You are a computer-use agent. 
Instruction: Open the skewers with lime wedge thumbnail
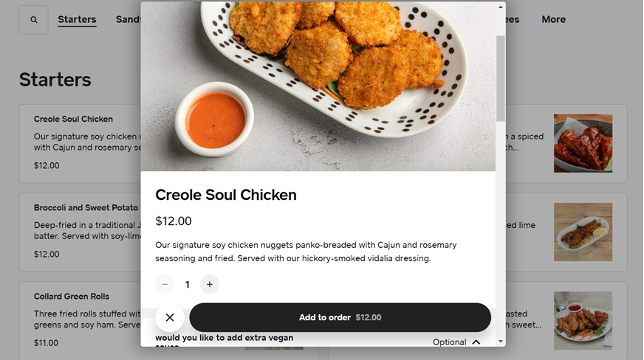coord(583,232)
